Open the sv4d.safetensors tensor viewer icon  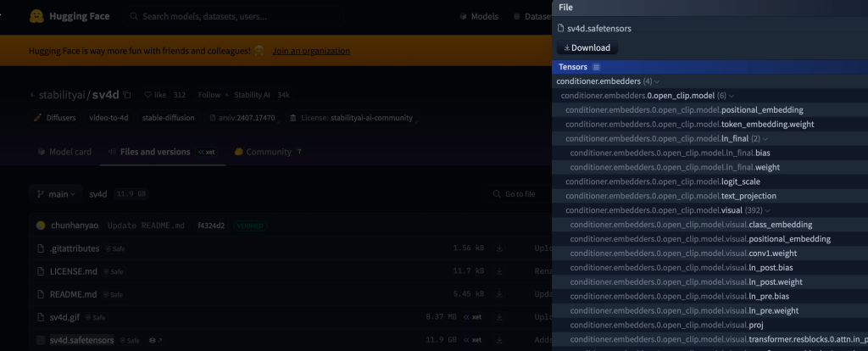[153, 340]
